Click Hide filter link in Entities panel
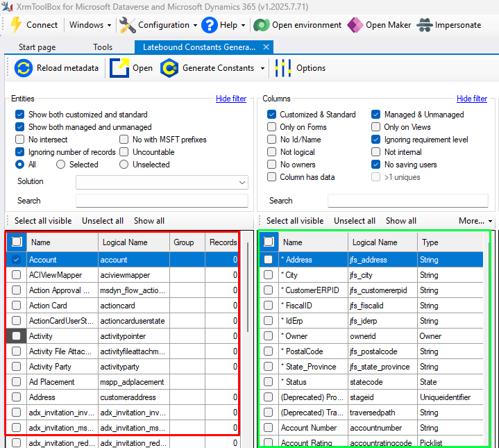The image size is (499, 448). (231, 99)
